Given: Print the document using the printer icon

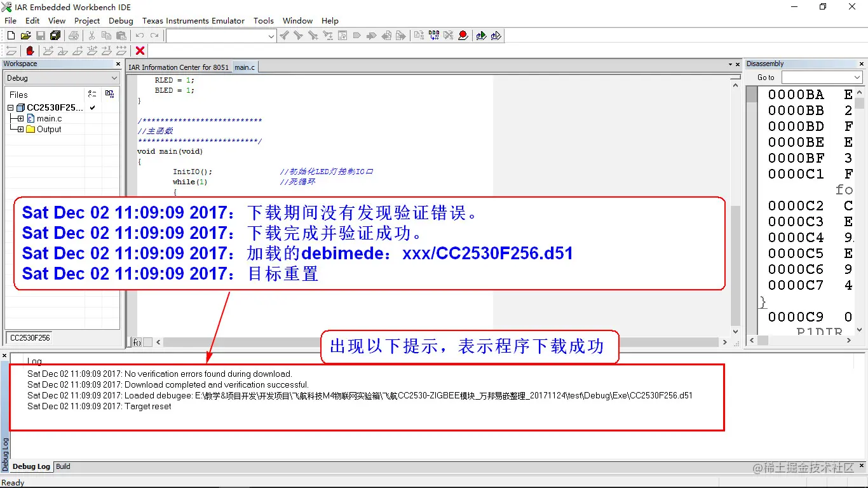Looking at the screenshot, I should point(74,36).
